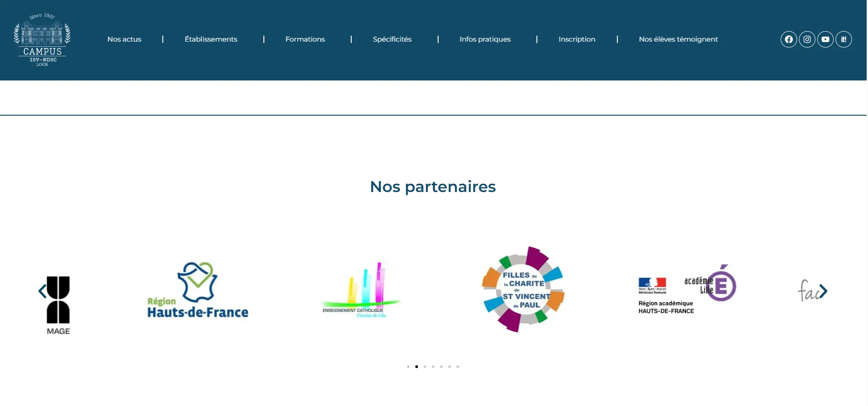The width and height of the screenshot is (868, 406).
Task: Select the third carousel pagination dot
Action: point(425,367)
